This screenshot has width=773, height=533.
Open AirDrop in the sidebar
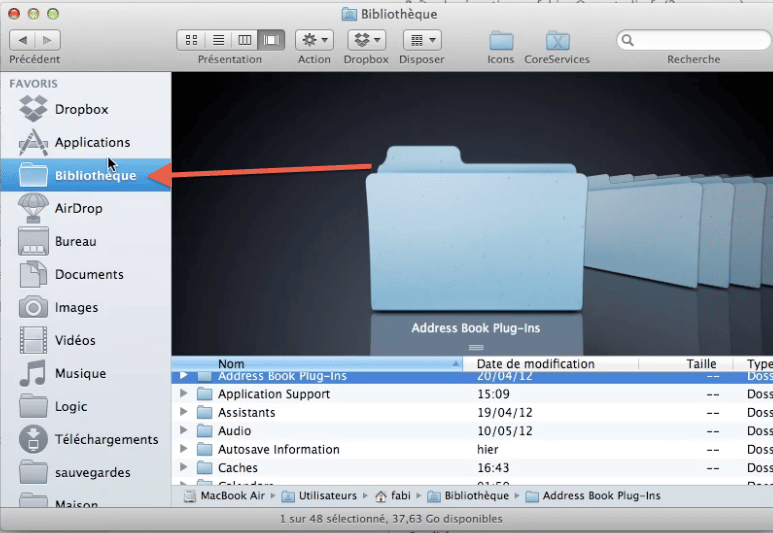click(86, 208)
